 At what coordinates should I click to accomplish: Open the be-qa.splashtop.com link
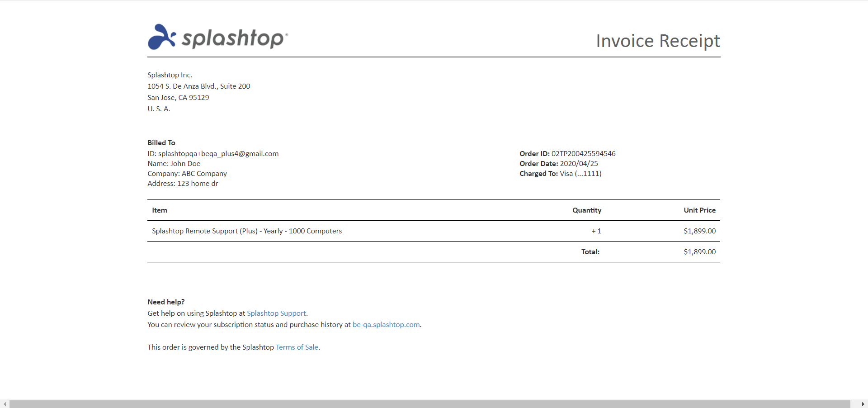pos(386,324)
